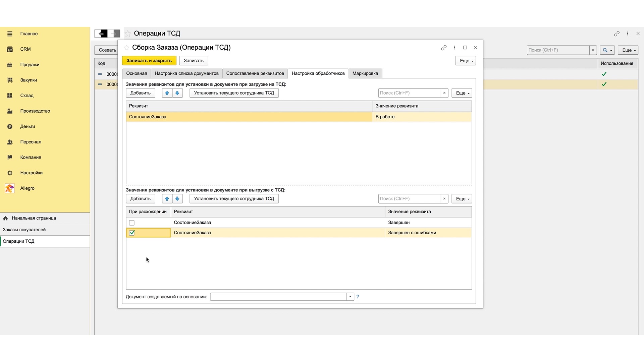
Task: Switch to Сопоставление реквизитов tab
Action: point(255,73)
